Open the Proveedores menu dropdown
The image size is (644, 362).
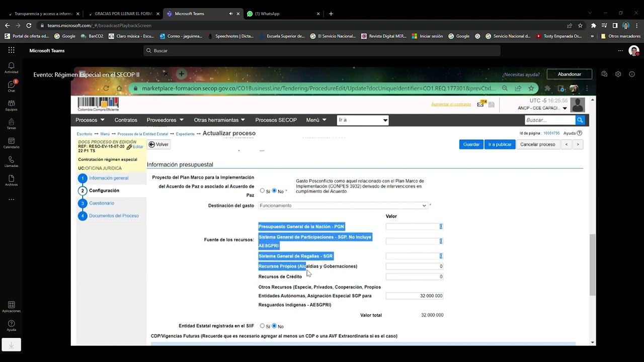pos(165,120)
